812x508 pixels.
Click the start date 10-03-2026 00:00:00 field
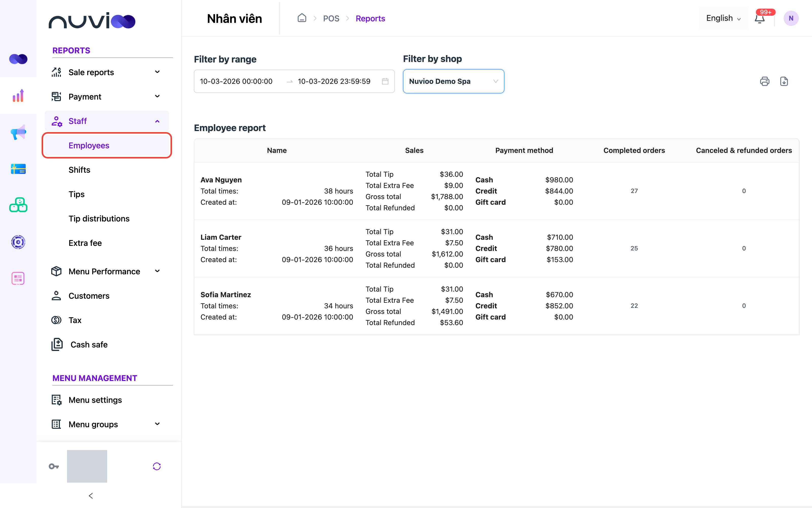pos(236,81)
